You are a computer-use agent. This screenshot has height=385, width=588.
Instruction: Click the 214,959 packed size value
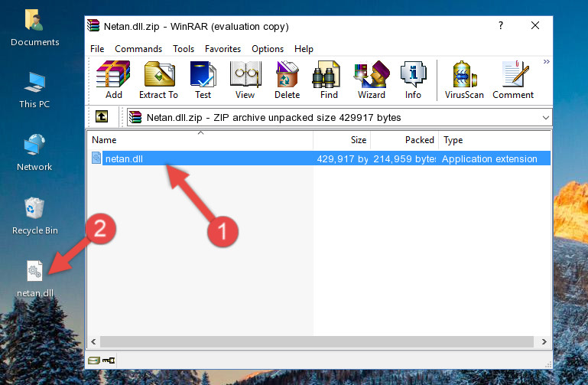[x=404, y=158]
